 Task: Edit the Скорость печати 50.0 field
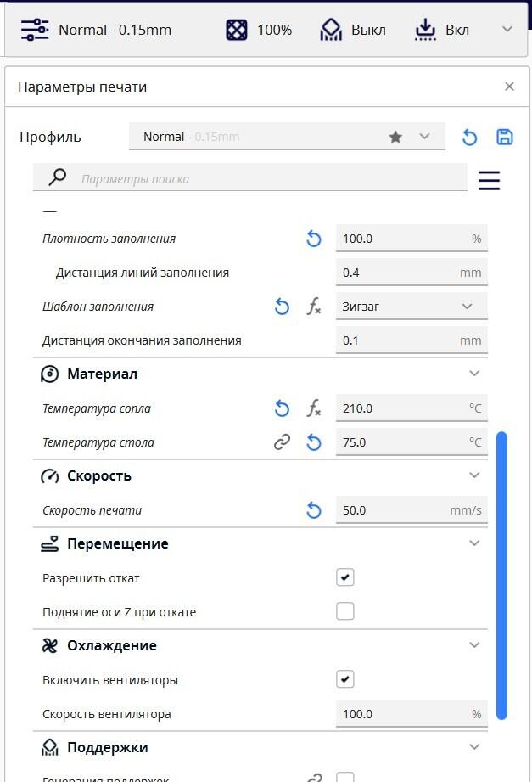click(412, 509)
